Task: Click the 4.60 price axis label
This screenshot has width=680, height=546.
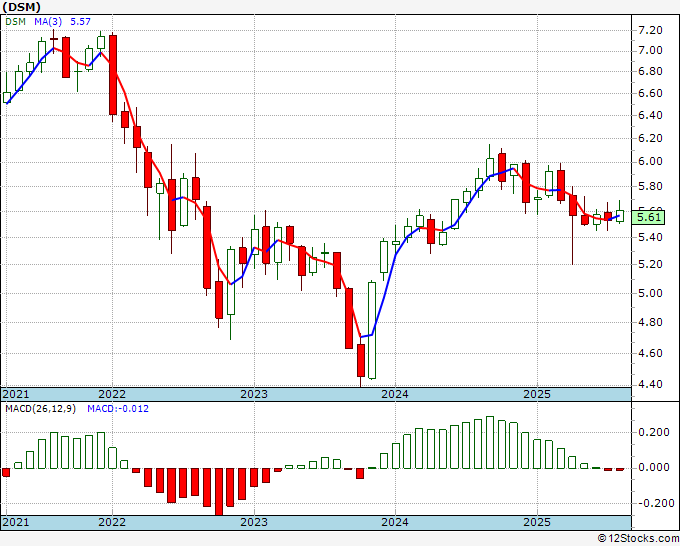Action: tap(650, 353)
